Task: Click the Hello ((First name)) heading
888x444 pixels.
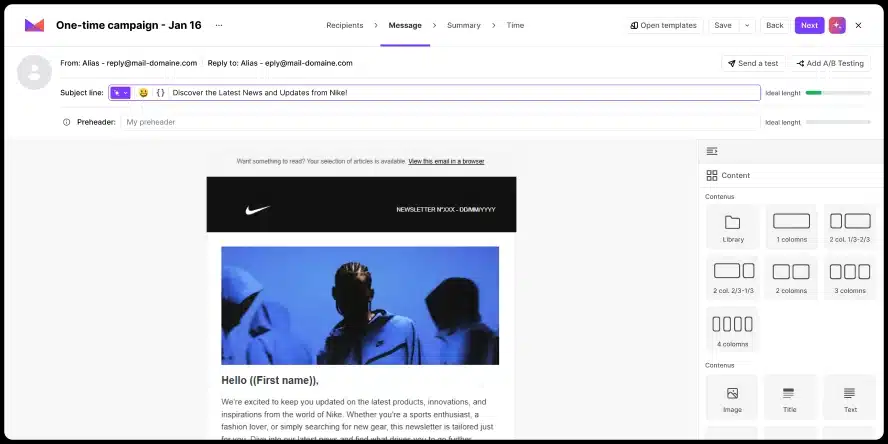Action: coord(270,381)
